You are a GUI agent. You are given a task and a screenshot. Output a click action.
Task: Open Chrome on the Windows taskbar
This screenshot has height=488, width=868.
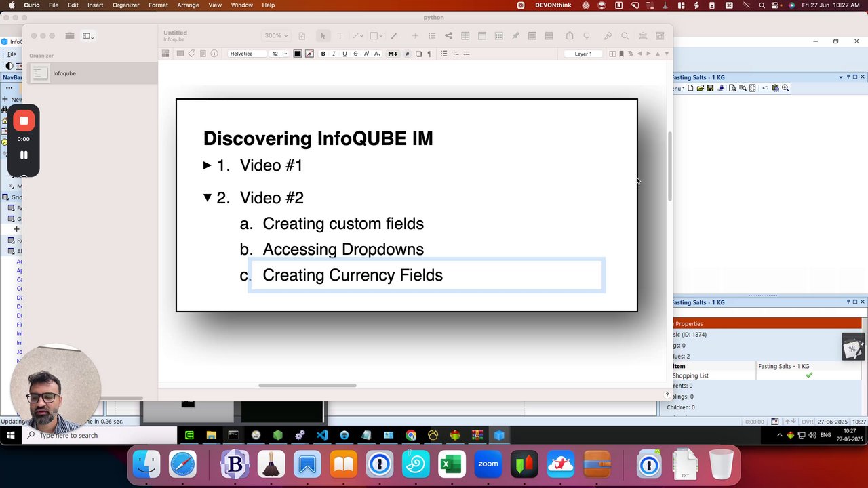click(x=411, y=435)
